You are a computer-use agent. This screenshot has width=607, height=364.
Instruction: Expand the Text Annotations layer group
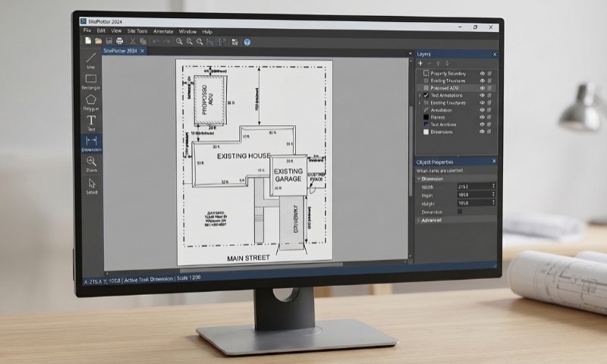(420, 95)
